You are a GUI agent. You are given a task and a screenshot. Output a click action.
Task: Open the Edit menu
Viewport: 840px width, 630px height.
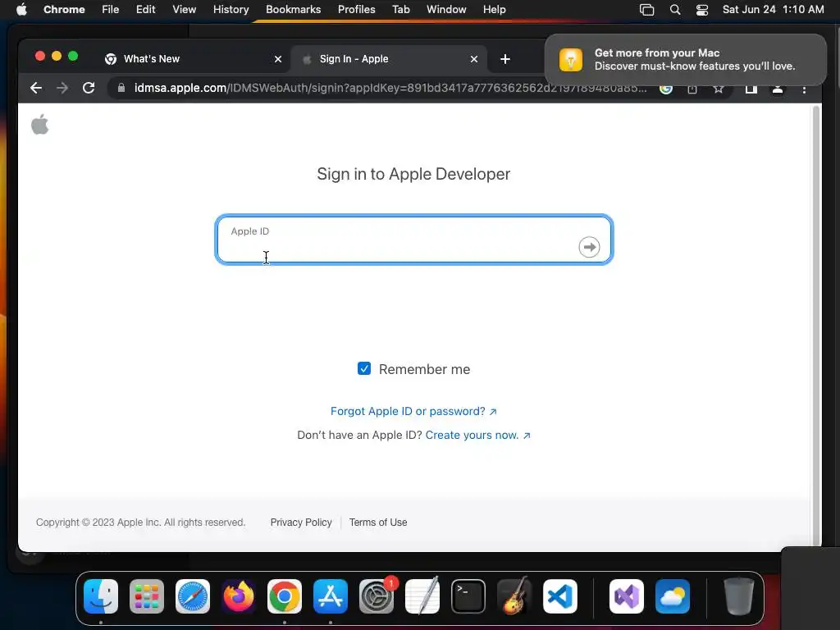click(146, 10)
